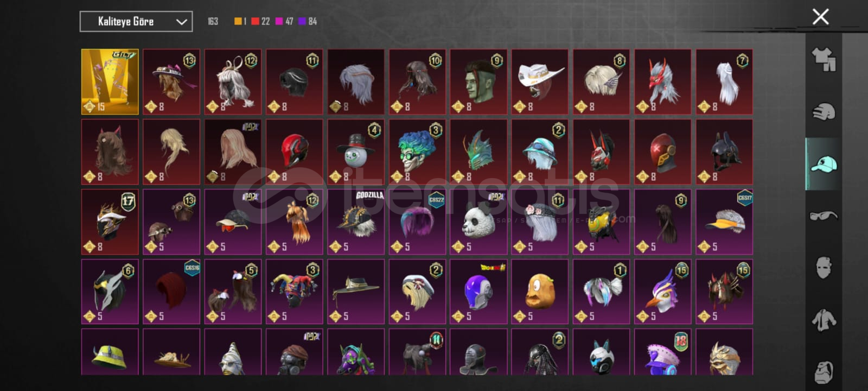Viewport: 868px width, 391px height.
Task: Pick the snowman head with top hat
Action: coord(356,152)
